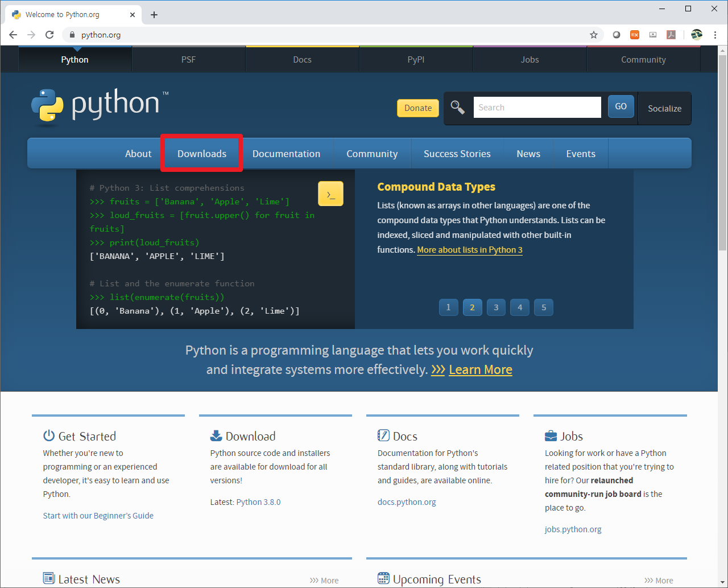728x588 pixels.
Task: Open the Community top site tab
Action: [644, 59]
